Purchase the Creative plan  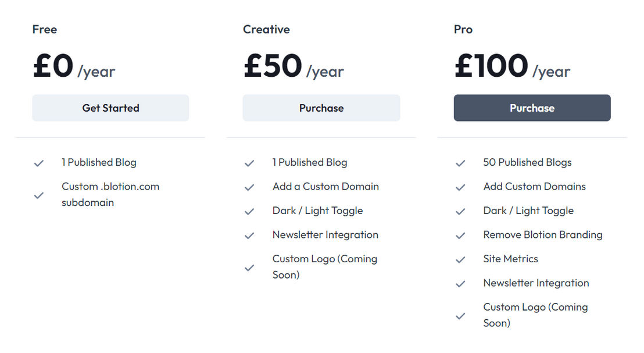click(321, 108)
